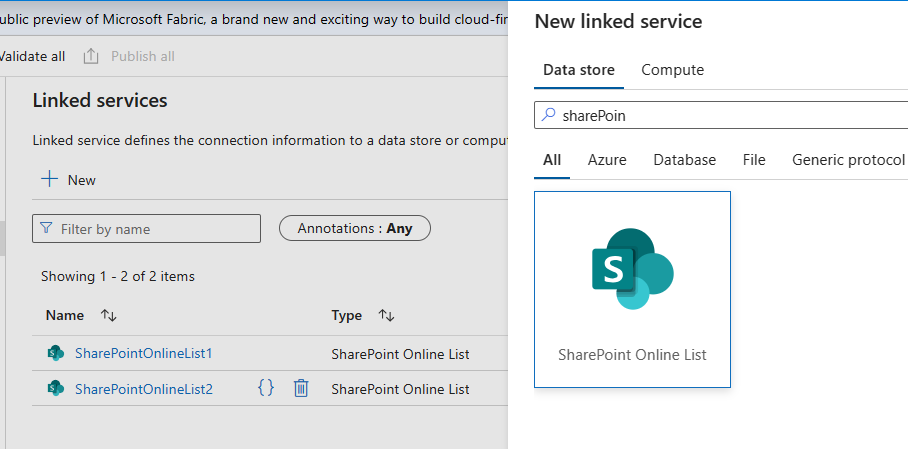Click the Publish all upload icon
908x449 pixels.
coord(90,56)
